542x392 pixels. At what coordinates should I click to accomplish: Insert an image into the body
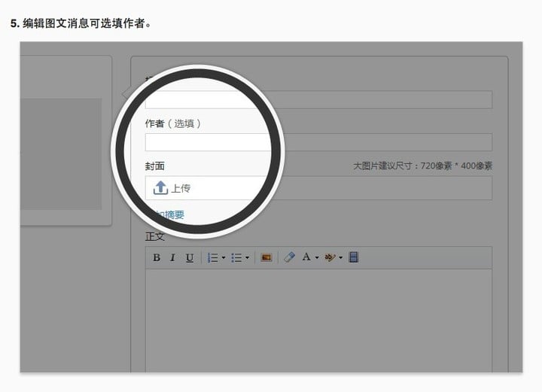266,257
